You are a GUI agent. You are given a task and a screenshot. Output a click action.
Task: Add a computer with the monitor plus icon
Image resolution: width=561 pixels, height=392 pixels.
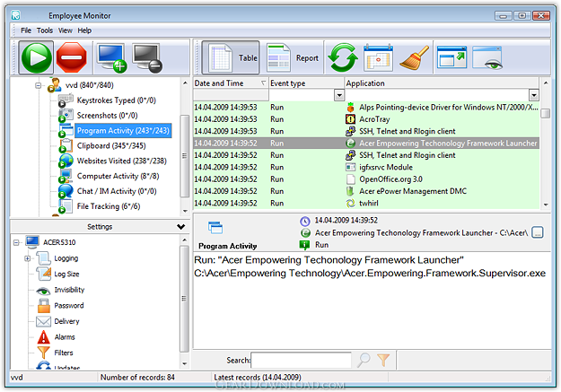point(112,57)
